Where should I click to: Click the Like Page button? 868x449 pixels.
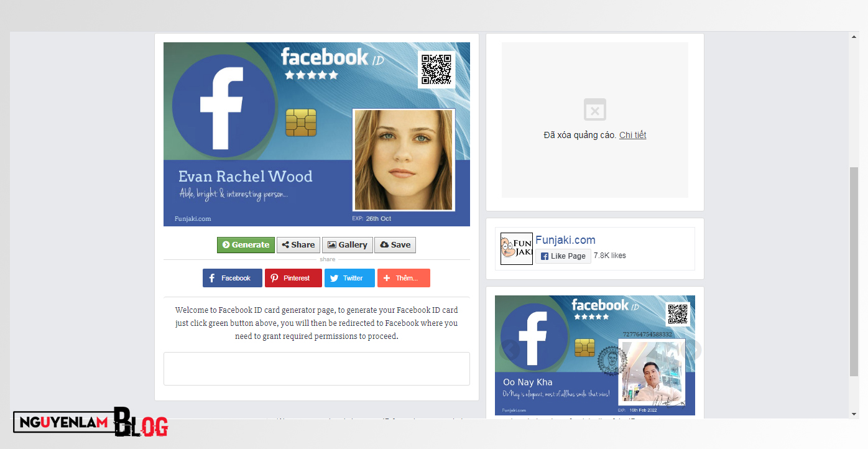point(563,256)
